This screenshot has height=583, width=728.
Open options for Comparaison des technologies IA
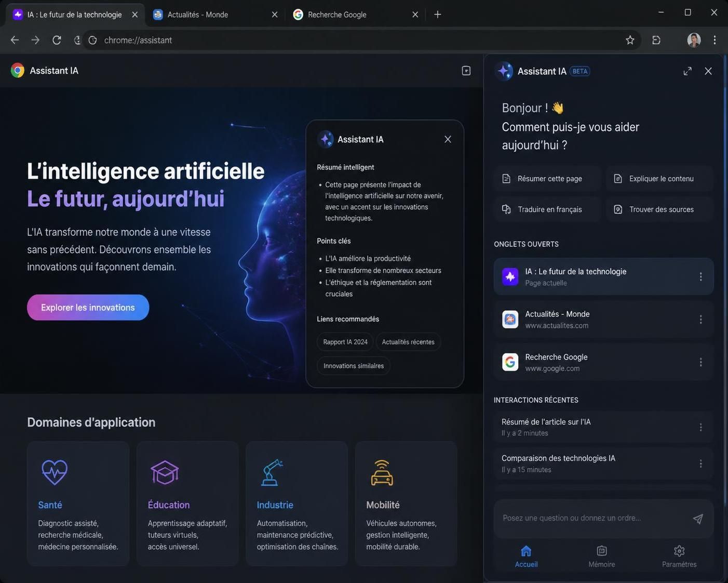click(x=700, y=463)
